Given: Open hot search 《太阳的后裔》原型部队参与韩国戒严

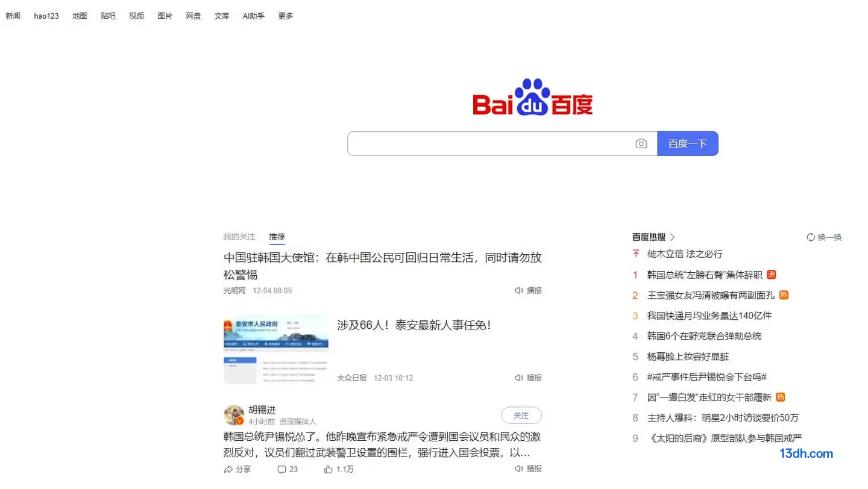Looking at the screenshot, I should pyautogui.click(x=725, y=438).
